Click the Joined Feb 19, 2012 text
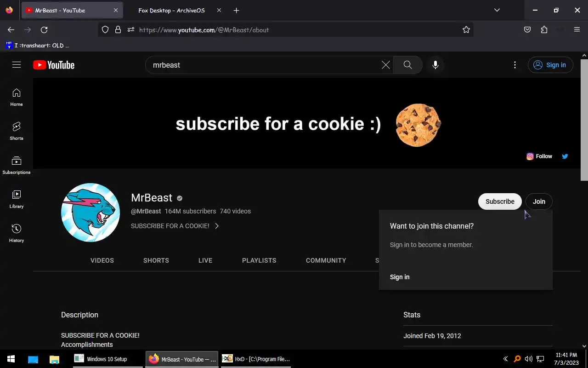 [432, 336]
